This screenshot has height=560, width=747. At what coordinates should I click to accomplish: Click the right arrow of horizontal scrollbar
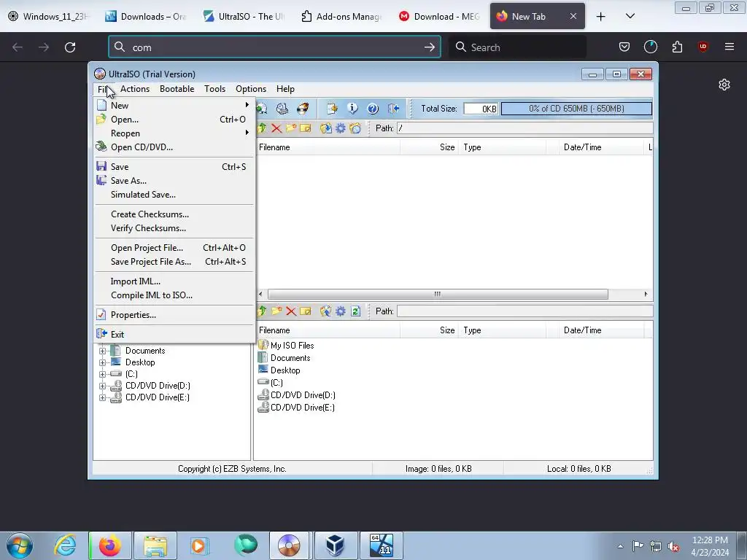[x=646, y=295]
